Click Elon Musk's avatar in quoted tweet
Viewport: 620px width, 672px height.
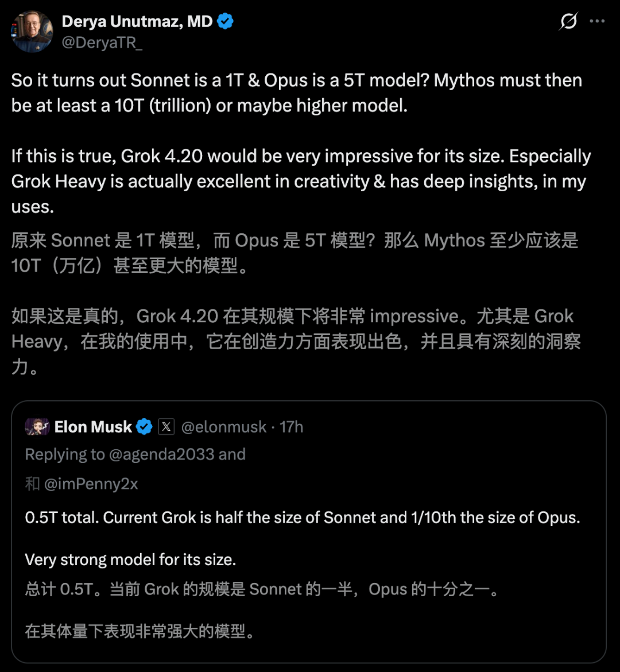point(37,427)
